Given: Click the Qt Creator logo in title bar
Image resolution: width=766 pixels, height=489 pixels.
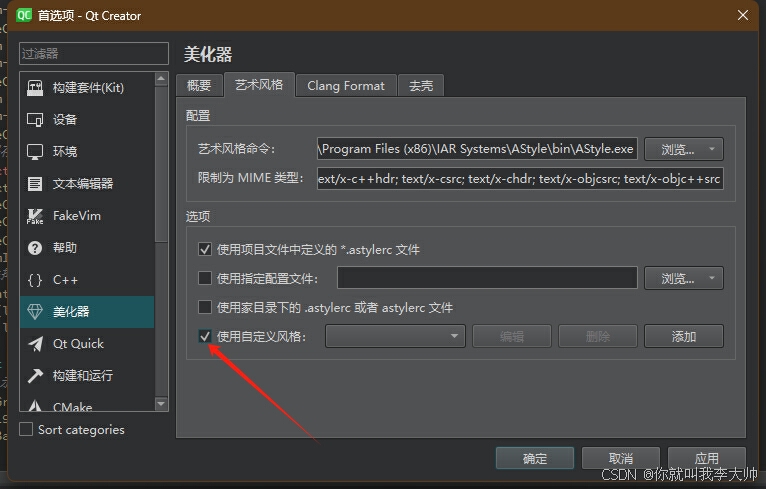Looking at the screenshot, I should (23, 15).
